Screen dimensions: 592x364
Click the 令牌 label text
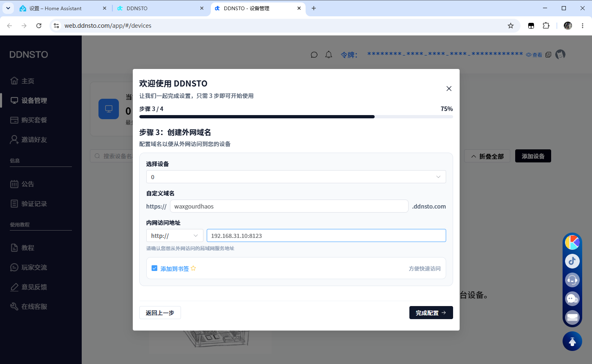tap(349, 55)
